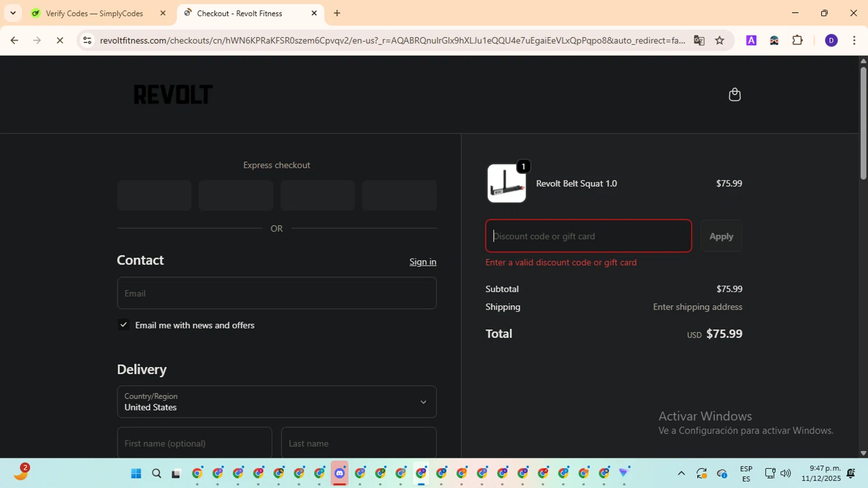Bookmark this page with the star
Screen dimensions: 868x488
tap(719, 41)
